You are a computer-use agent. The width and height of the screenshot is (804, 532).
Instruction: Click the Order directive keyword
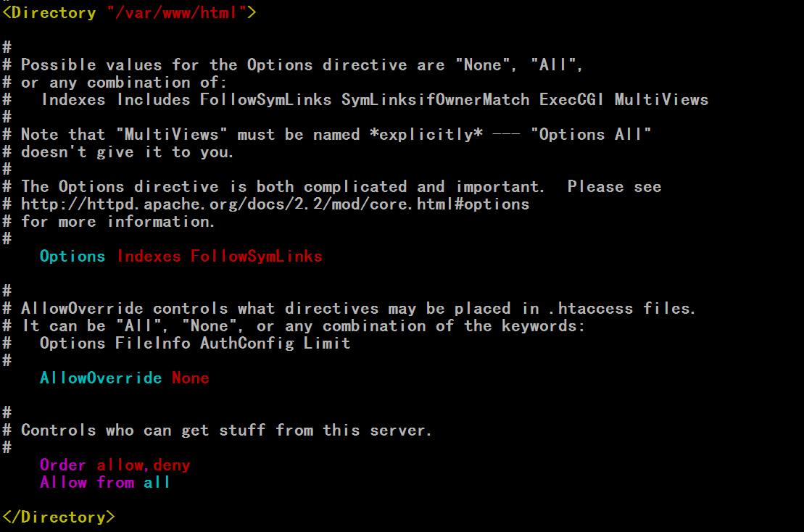click(62, 465)
